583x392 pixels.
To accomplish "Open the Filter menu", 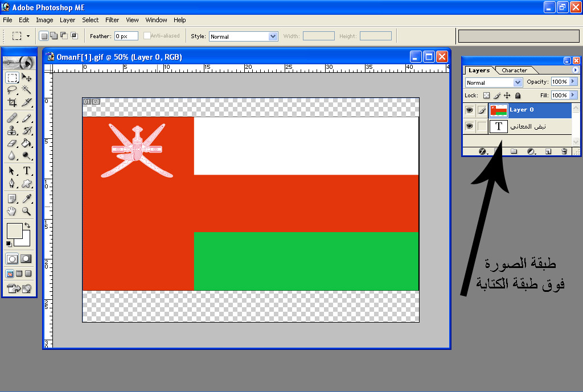I will pos(112,20).
